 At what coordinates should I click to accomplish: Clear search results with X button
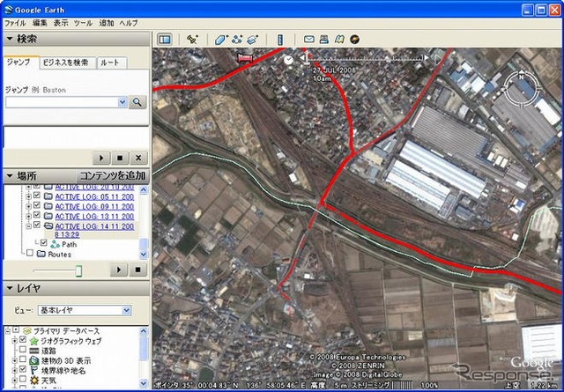(138, 158)
